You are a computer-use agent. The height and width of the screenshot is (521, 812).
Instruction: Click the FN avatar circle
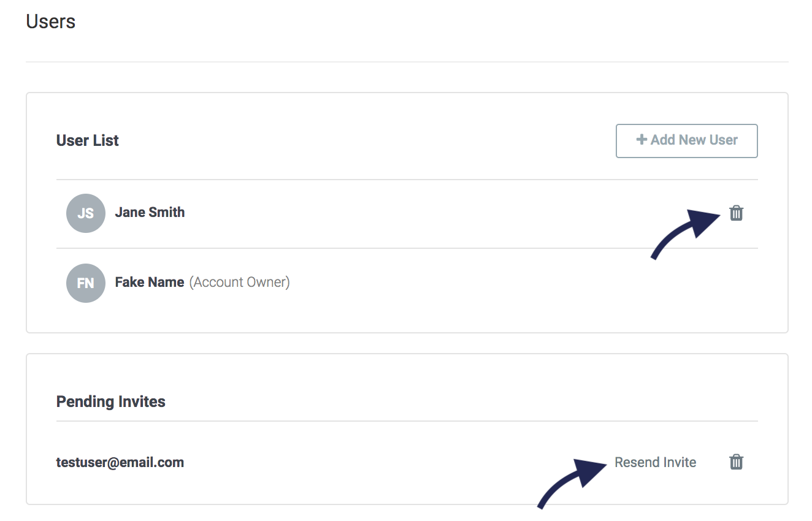pos(86,283)
